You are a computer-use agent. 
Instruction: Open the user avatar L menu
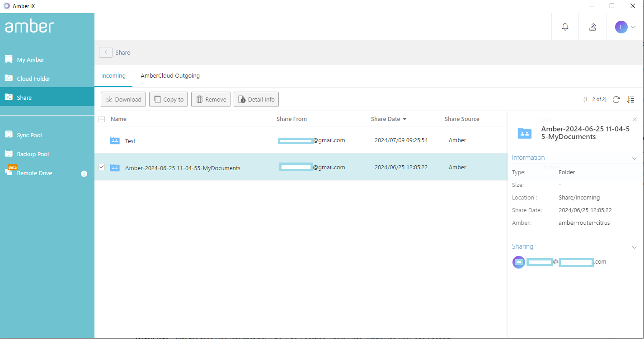tap(625, 27)
